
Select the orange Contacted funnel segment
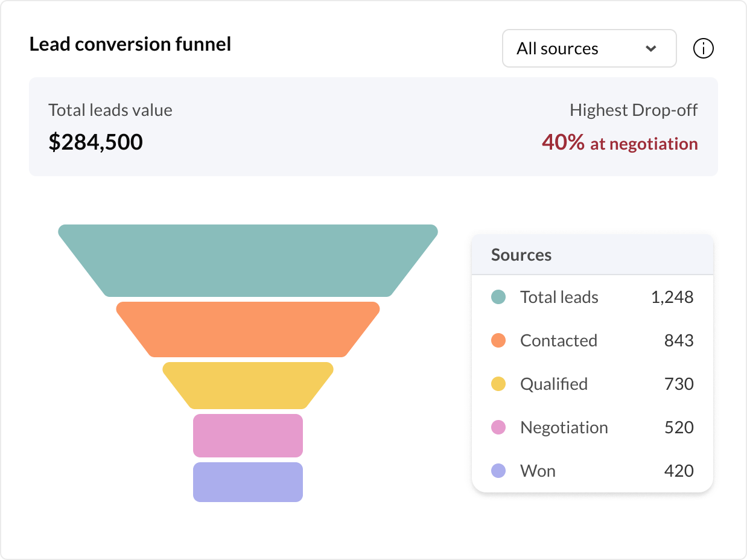point(248,329)
